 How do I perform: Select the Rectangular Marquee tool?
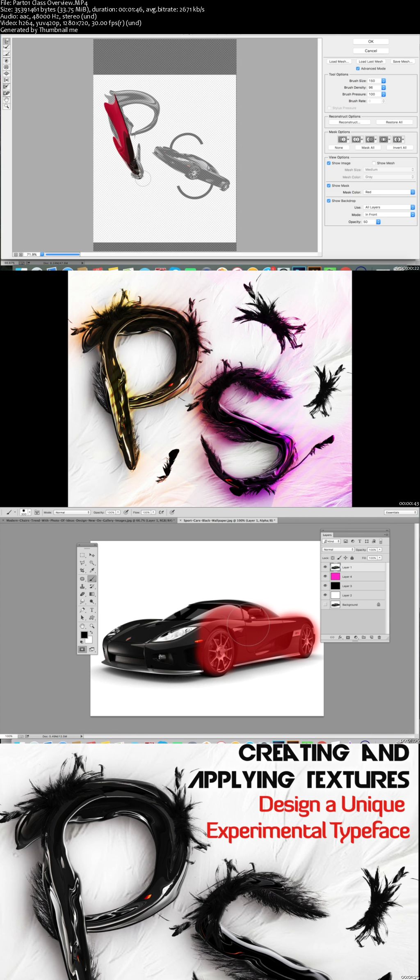82,555
